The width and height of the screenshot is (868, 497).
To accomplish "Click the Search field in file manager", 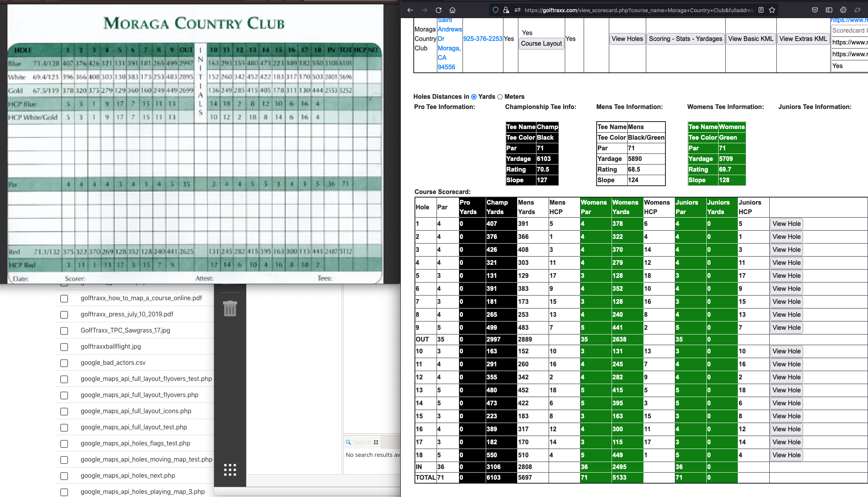I will 362,442.
